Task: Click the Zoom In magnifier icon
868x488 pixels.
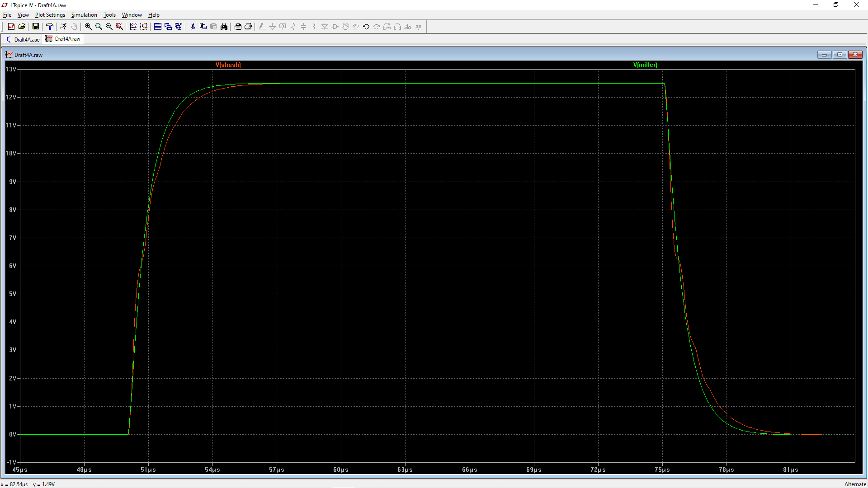Action: coord(88,27)
